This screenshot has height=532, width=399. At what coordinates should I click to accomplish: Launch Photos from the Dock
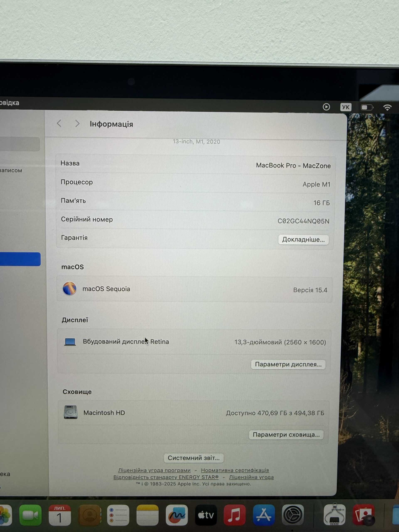[x=5, y=515]
